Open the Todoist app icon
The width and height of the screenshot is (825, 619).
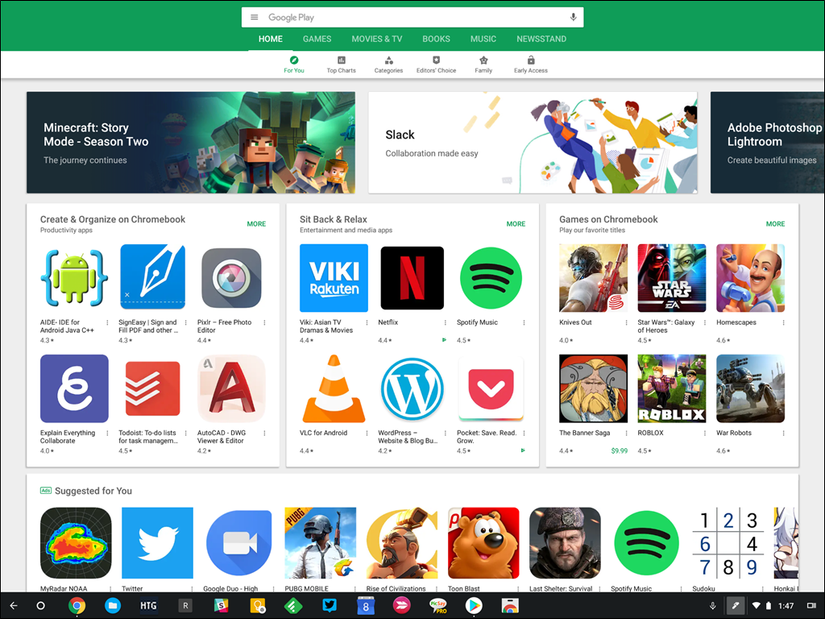tap(153, 388)
